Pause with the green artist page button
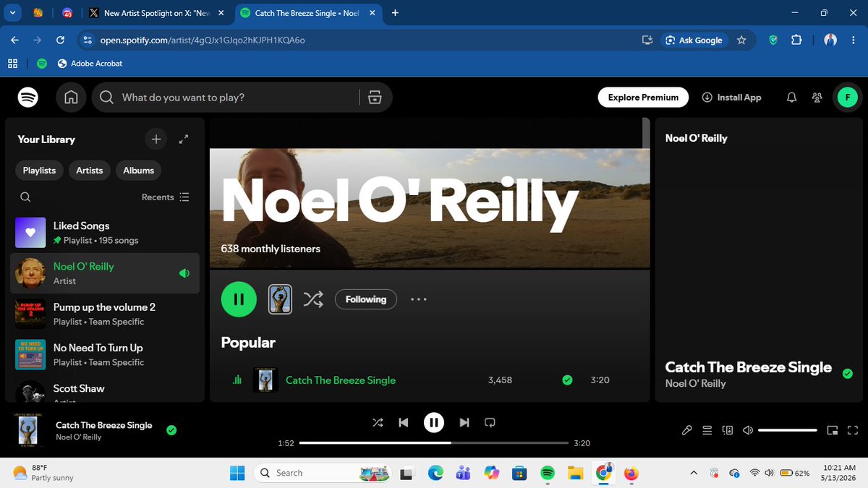 click(239, 299)
